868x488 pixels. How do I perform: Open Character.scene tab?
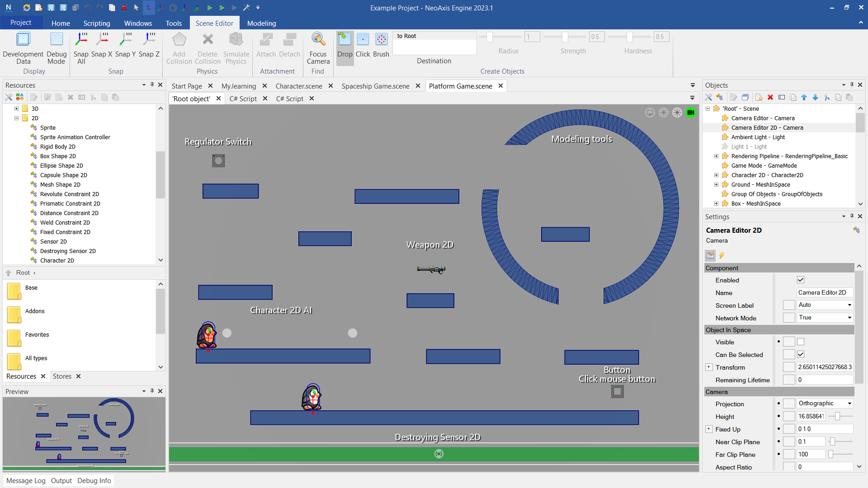[x=299, y=86]
